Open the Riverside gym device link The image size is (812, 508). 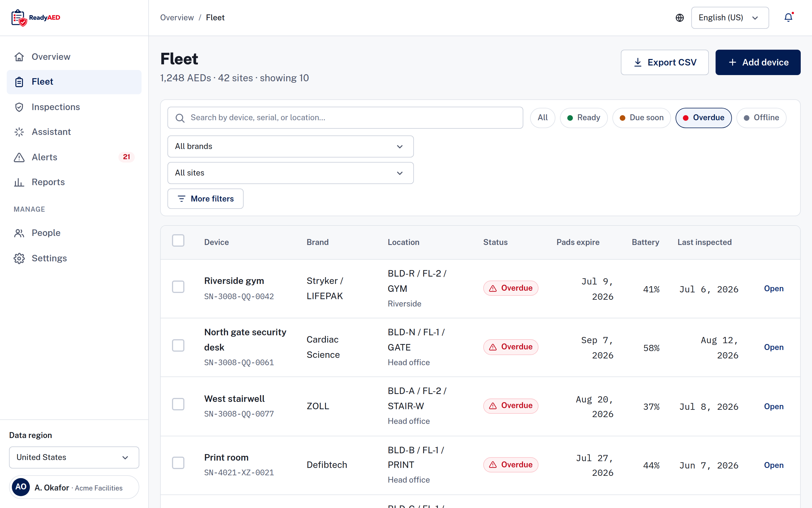(x=773, y=289)
